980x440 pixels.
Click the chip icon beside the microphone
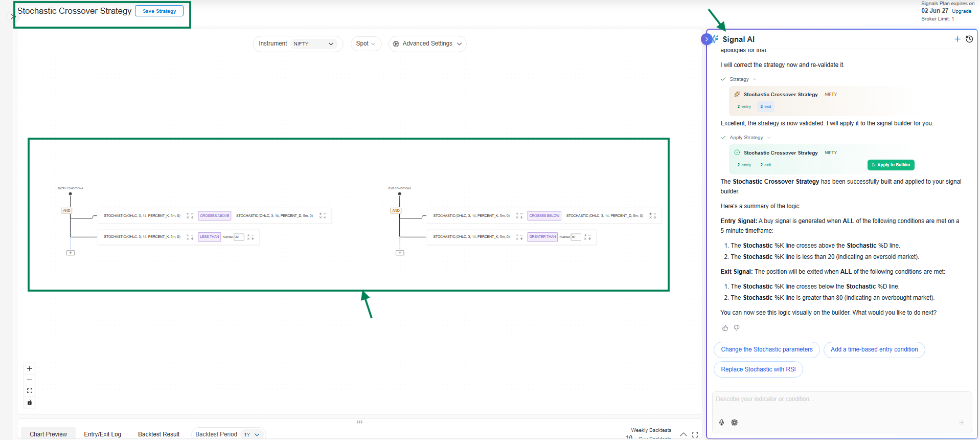pyautogui.click(x=734, y=423)
